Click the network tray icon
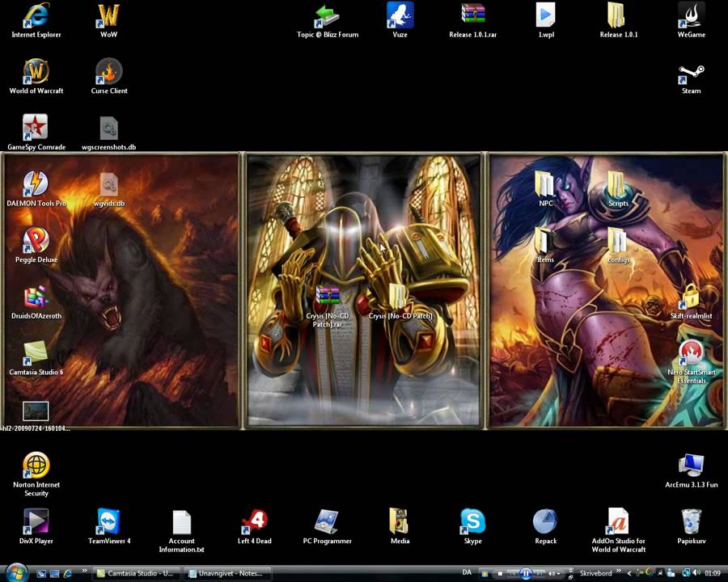This screenshot has height=582, width=728. click(686, 573)
